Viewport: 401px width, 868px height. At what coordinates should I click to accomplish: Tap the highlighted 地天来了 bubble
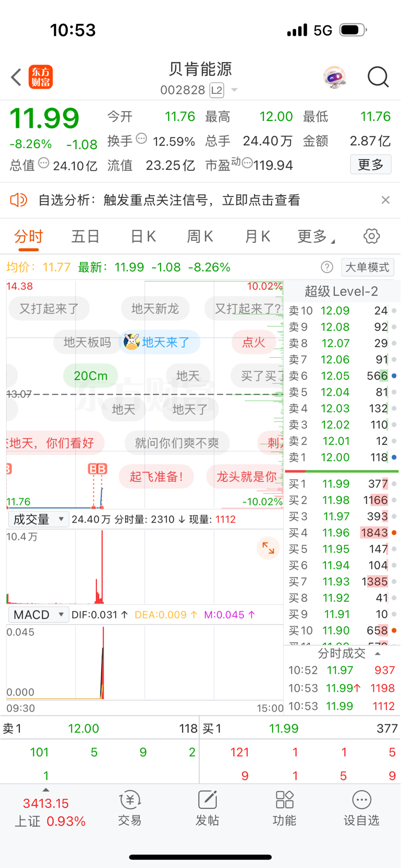(x=160, y=342)
